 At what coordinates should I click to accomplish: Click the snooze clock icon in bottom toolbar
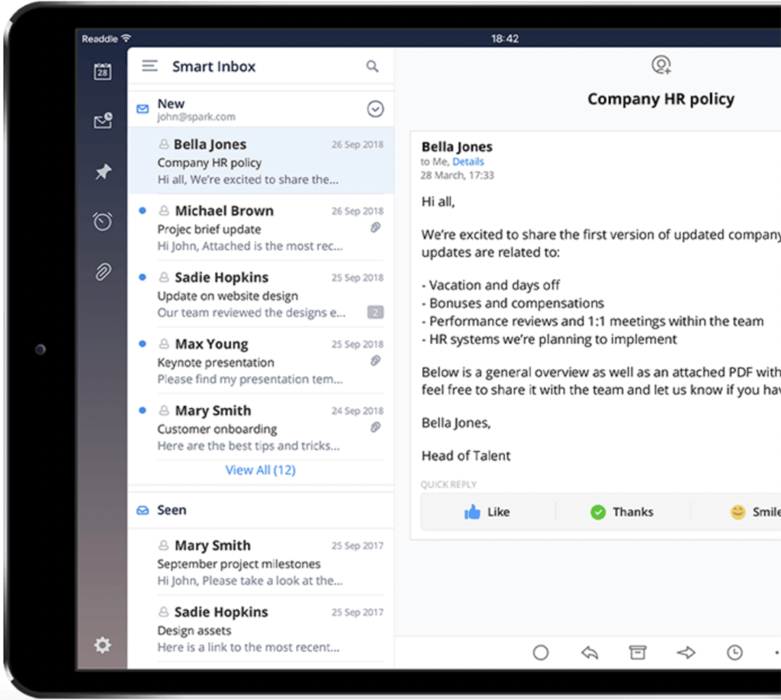click(734, 652)
